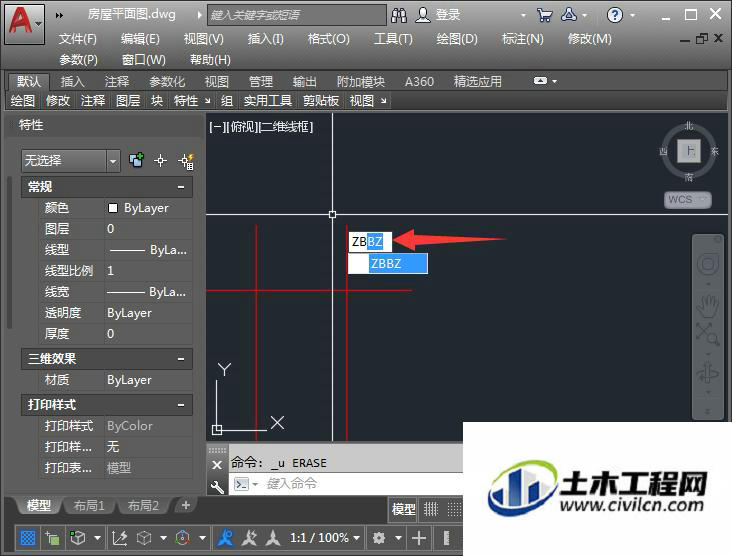
Task: Toggle annotation objects visibility icon
Action: [225, 538]
